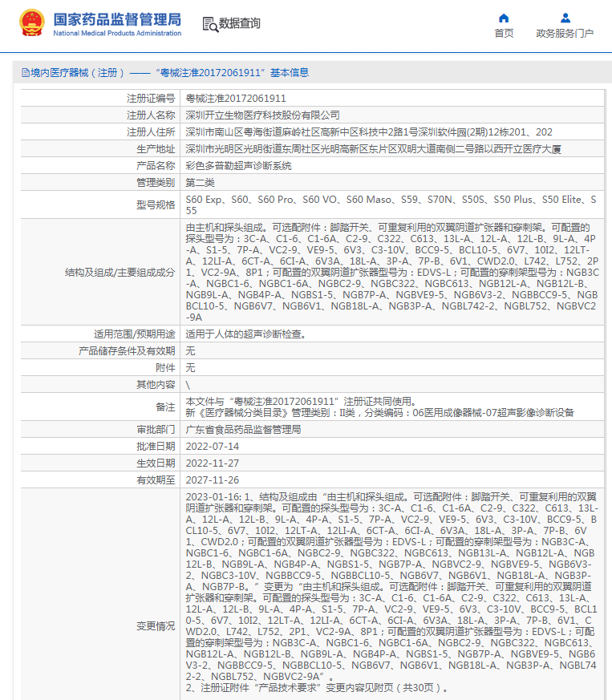Click 深圳开立生物医疗科技股份有限公司 company name

tap(262, 115)
